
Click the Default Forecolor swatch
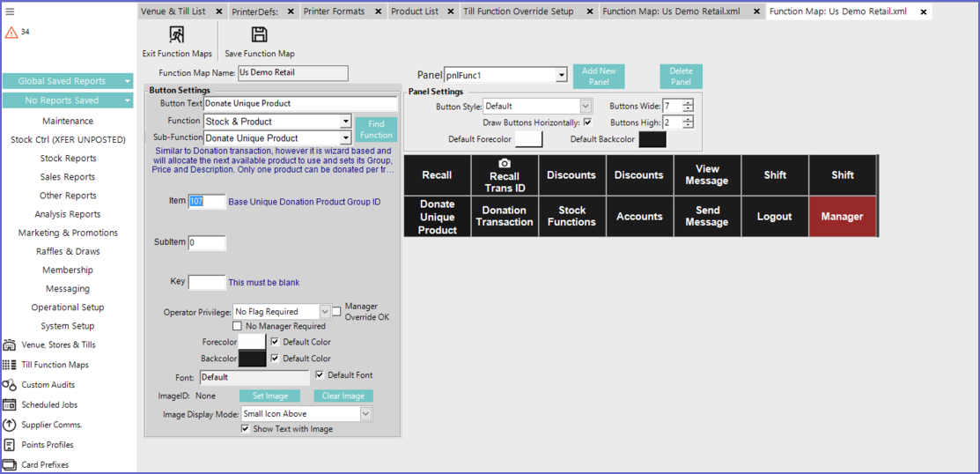(529, 139)
